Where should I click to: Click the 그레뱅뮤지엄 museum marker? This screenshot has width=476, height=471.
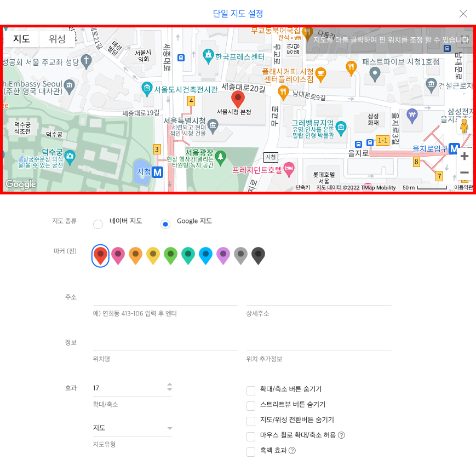(x=341, y=129)
